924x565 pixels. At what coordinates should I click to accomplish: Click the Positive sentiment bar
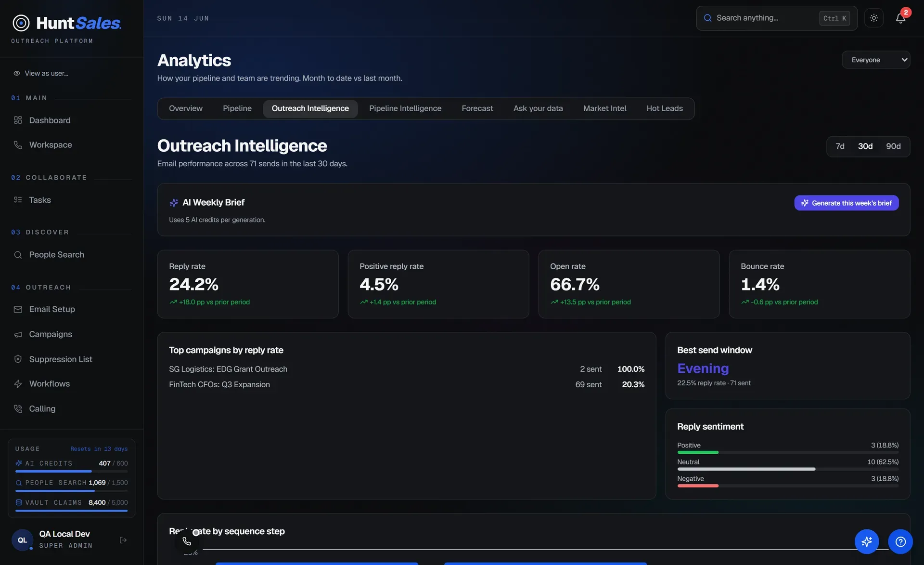[788, 453]
